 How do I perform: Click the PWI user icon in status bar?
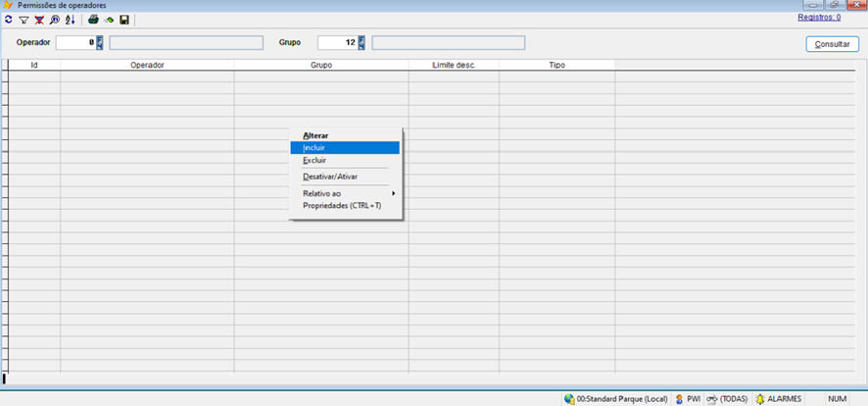coord(679,399)
